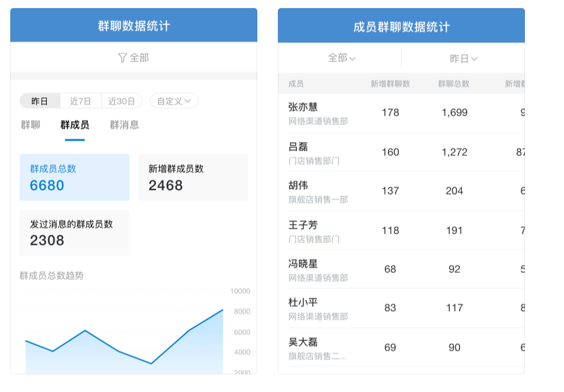Switch to the 群聊 tab
The width and height of the screenshot is (564, 392).
30,125
